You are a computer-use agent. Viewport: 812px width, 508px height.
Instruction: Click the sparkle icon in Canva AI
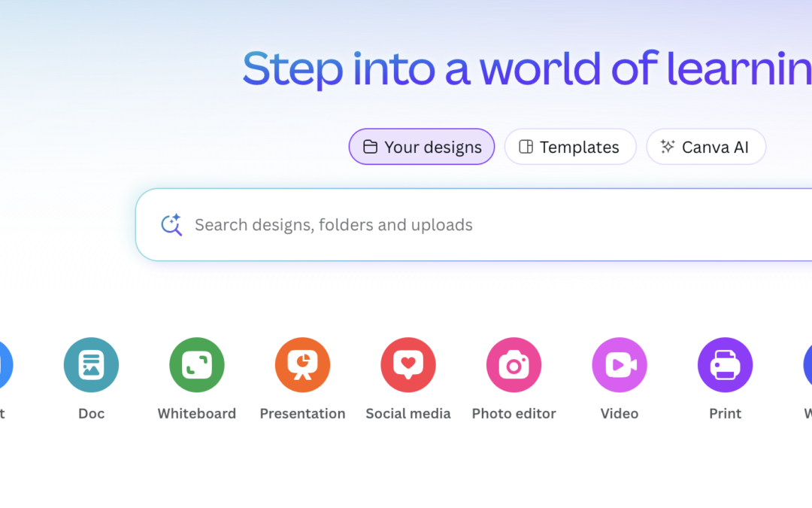[x=668, y=147]
